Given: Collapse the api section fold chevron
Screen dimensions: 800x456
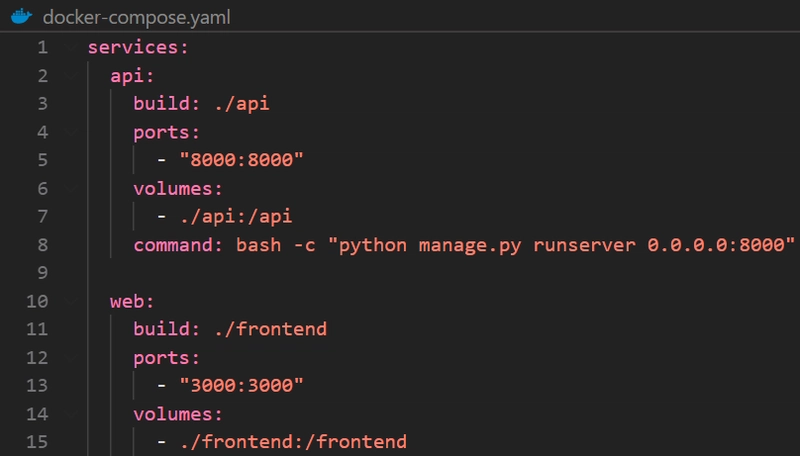Looking at the screenshot, I should pos(70,76).
